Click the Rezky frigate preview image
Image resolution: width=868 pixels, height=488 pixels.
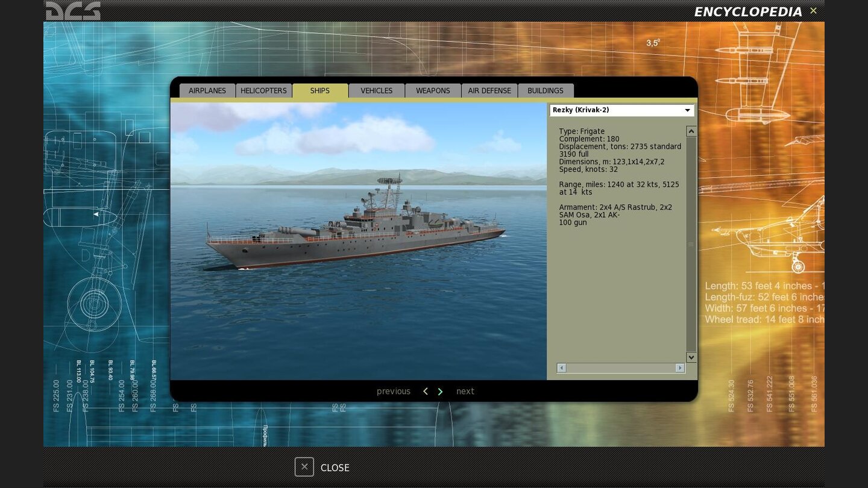pyautogui.click(x=358, y=241)
